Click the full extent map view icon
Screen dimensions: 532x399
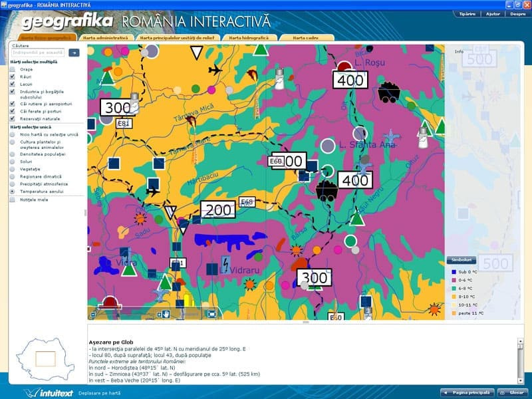click(212, 314)
